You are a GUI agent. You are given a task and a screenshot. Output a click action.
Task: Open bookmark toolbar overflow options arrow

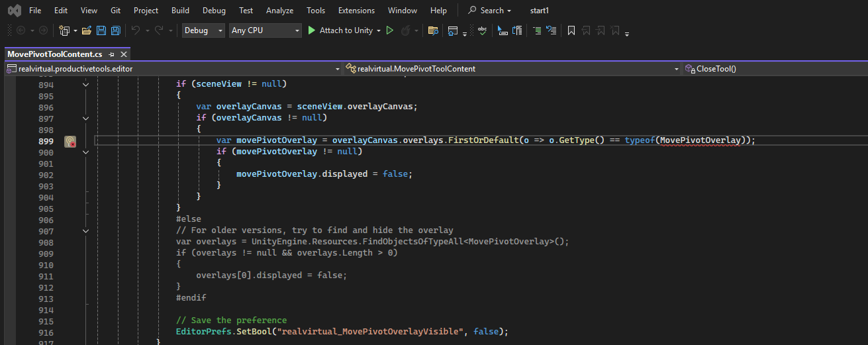(x=627, y=33)
